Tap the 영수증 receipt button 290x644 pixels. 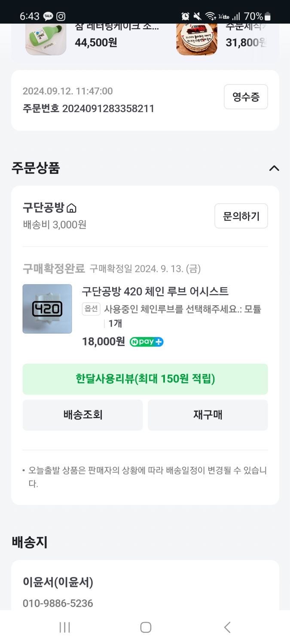pos(246,97)
